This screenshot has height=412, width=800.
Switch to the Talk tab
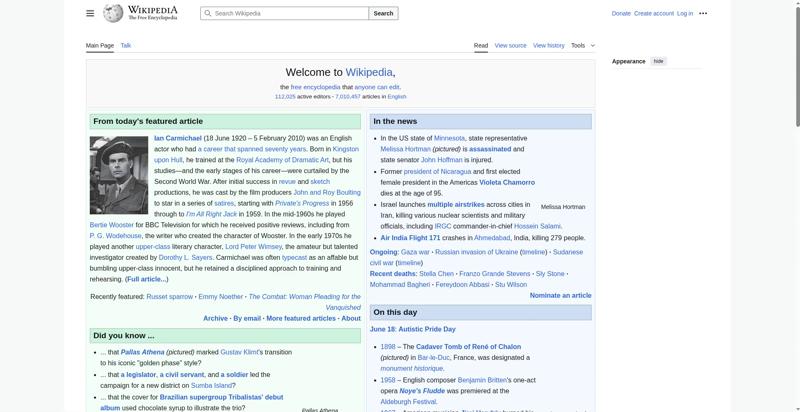click(126, 45)
